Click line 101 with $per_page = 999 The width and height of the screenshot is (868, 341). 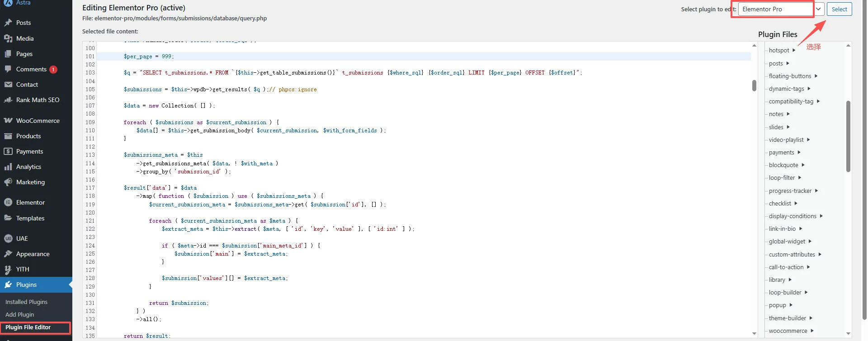(x=424, y=56)
